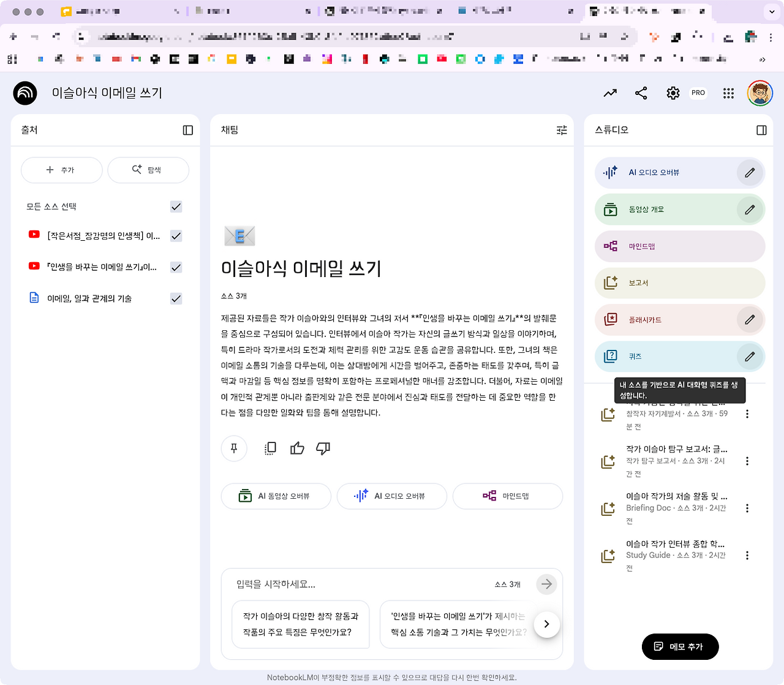This screenshot has width=784, height=685.
Task: Click the 마인드맵 button below the summary
Action: 508,496
